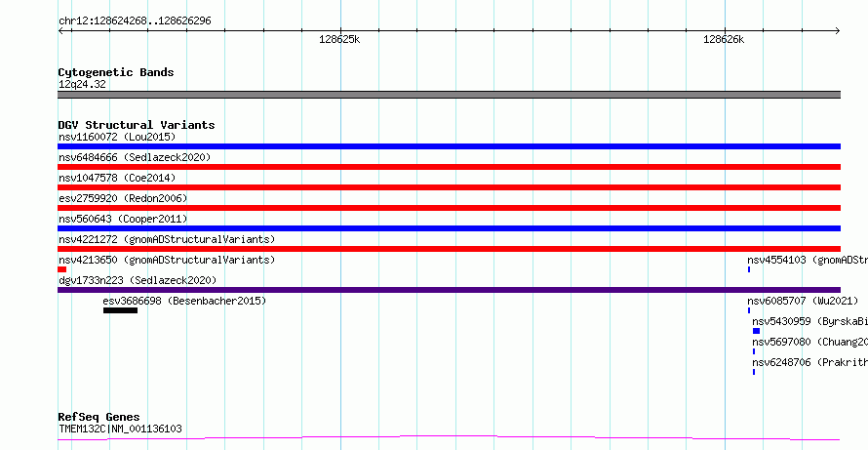Click the purple bar for dgv1733n223
Screen dimensions: 868x450
click(449, 290)
